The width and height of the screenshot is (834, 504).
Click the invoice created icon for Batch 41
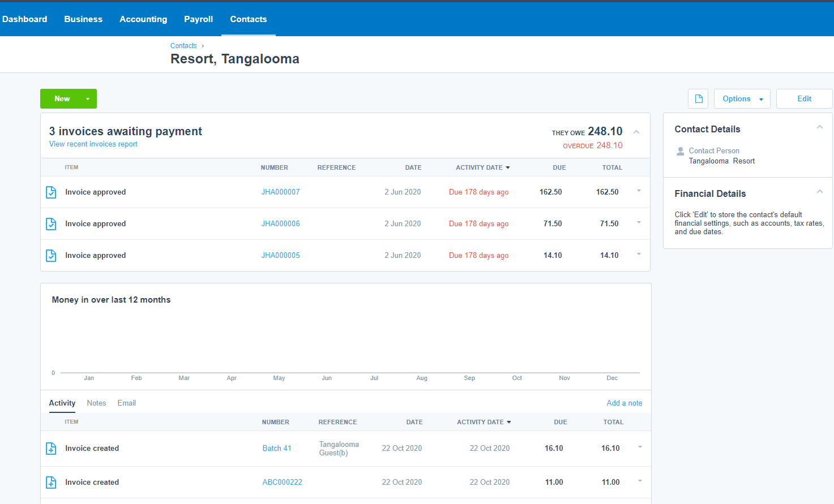coord(51,449)
